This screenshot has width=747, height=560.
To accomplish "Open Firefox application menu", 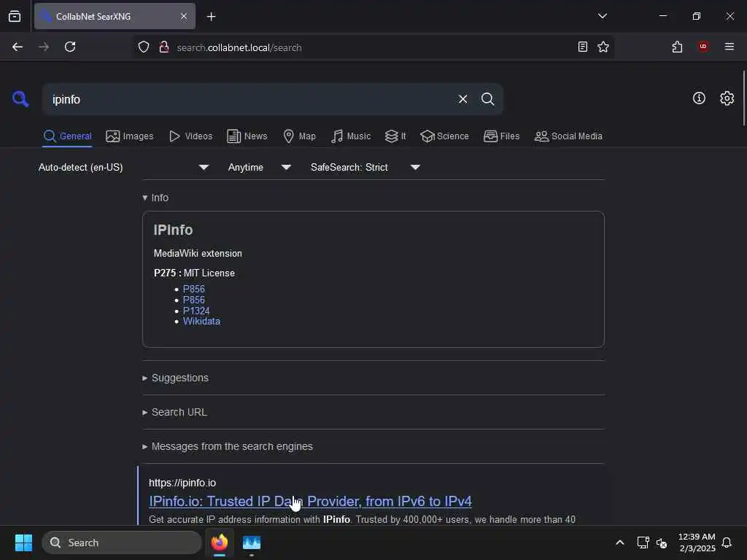I will coord(729,47).
